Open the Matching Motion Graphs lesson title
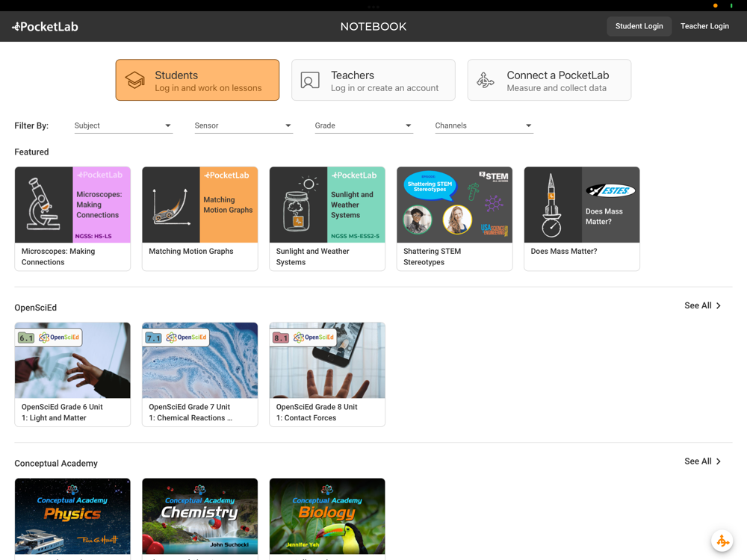747x560 pixels. (x=191, y=251)
